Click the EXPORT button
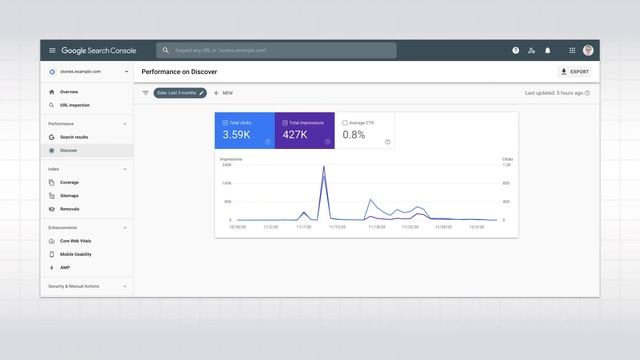The image size is (640, 360). pyautogui.click(x=575, y=72)
